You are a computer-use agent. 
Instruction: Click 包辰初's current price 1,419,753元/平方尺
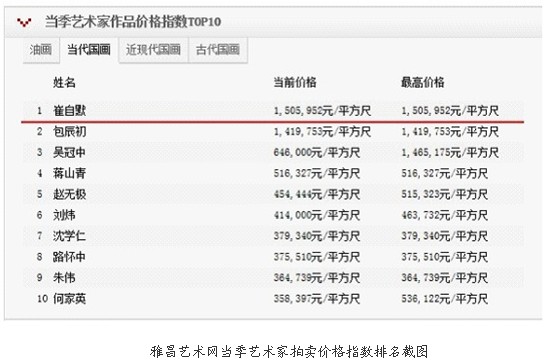pyautogui.click(x=322, y=132)
